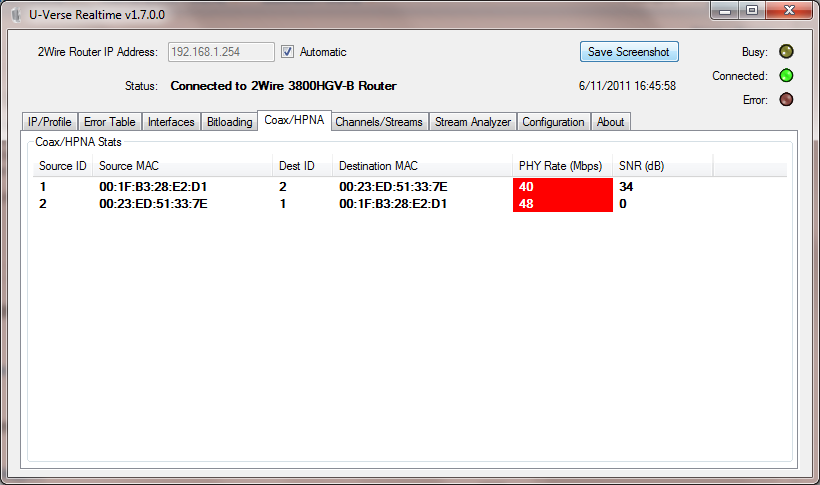Click the status text Connected to 2Wire 3800HGV-B Router
This screenshot has height=485, width=820.
pyautogui.click(x=283, y=86)
